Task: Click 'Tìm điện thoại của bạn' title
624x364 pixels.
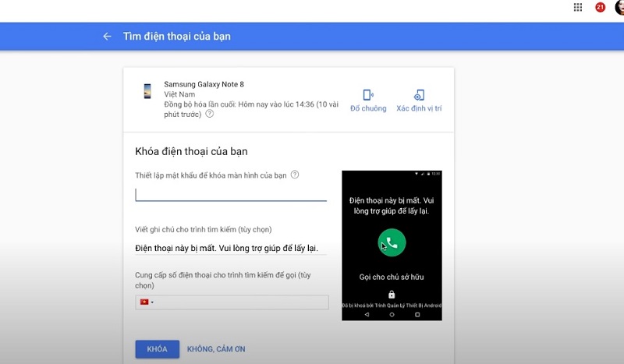Action: (177, 36)
